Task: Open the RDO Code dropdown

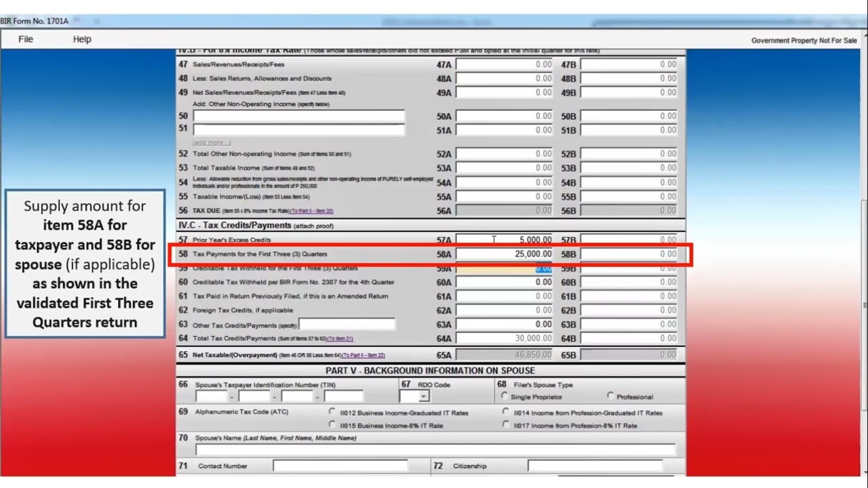Action: tap(424, 396)
